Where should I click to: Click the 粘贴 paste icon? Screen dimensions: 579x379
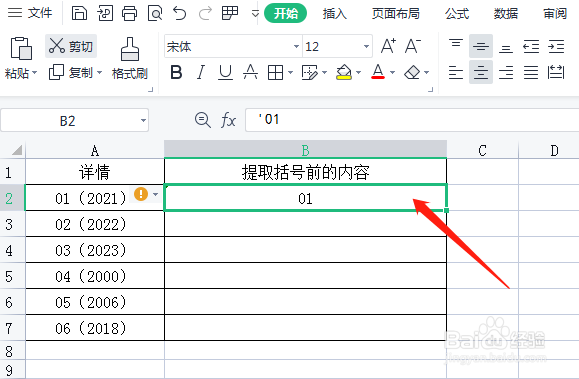pos(21,48)
